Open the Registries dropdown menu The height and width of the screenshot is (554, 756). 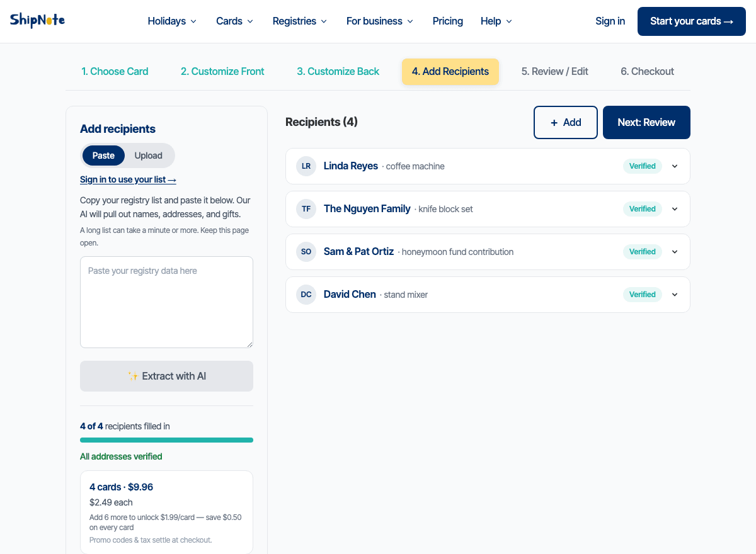click(300, 21)
